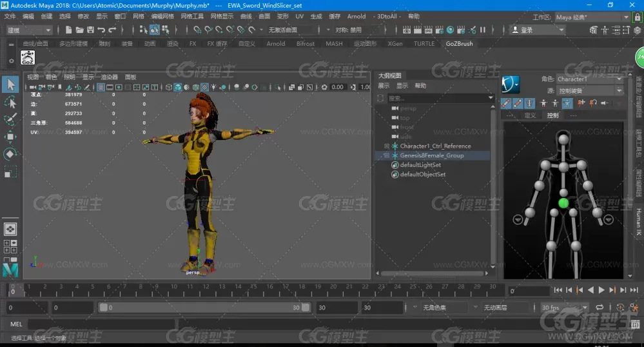Viewport: 644px width, 347px height.
Task: Choose the Paint selection tool
Action: [10, 119]
